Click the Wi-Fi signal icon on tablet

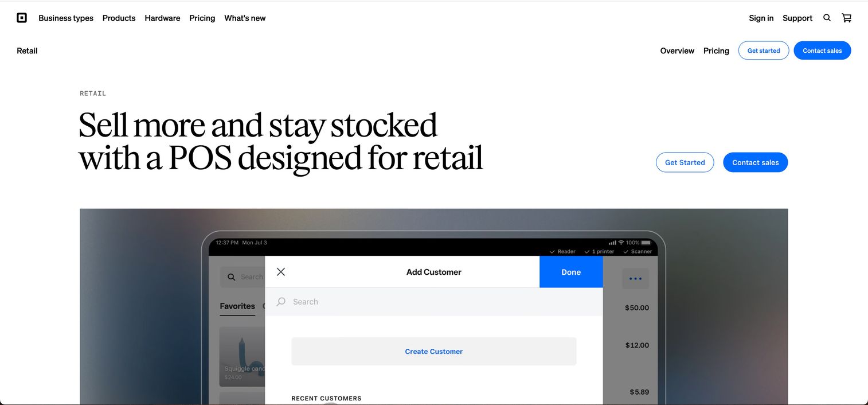[x=621, y=243]
